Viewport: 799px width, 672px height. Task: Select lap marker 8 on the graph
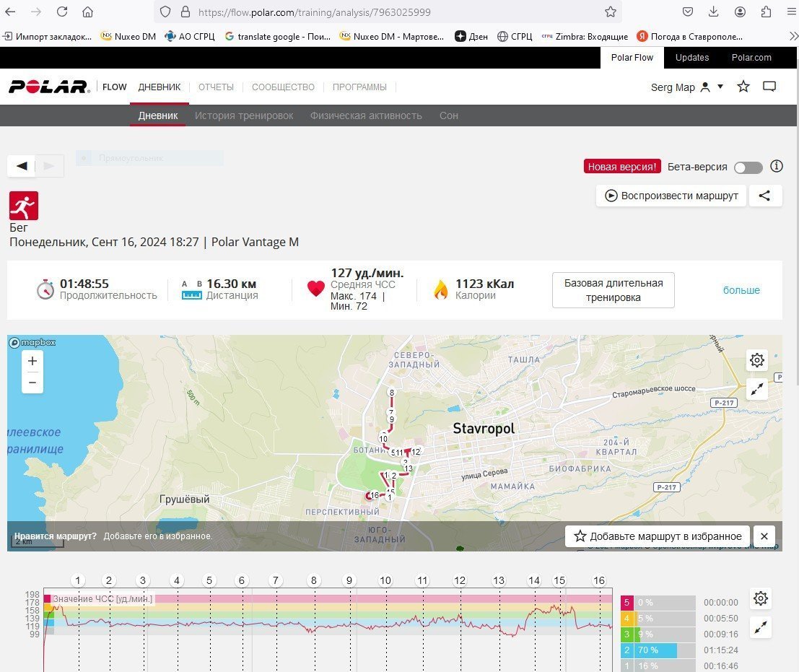click(313, 580)
